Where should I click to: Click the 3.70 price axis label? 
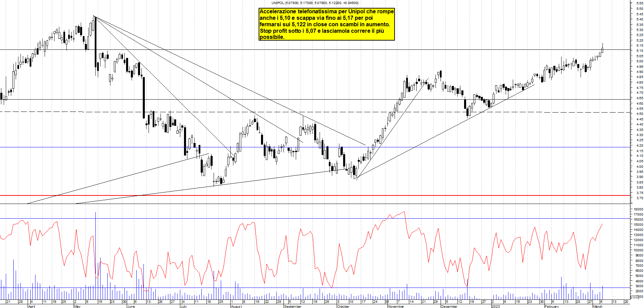tap(639, 198)
